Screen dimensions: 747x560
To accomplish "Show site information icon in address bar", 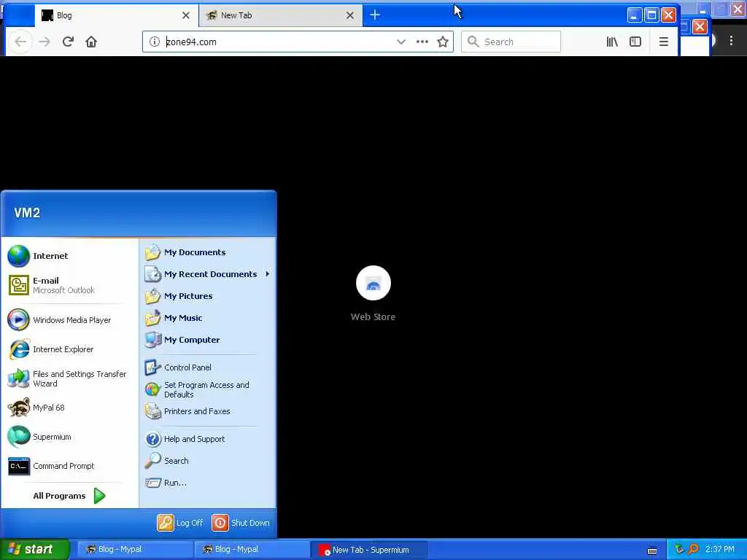I will point(155,42).
